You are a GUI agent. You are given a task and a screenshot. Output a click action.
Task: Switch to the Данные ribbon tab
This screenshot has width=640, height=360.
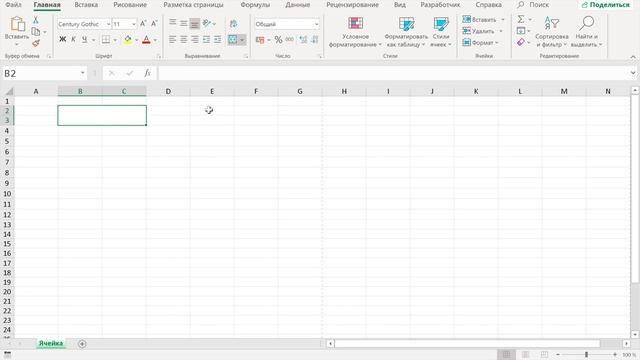point(298,5)
